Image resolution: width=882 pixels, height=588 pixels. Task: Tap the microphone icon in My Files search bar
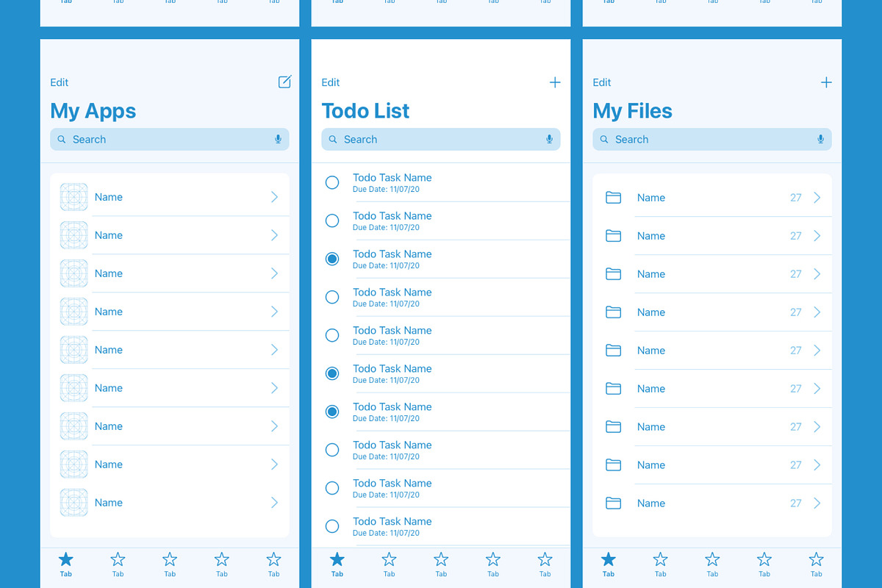click(x=820, y=139)
